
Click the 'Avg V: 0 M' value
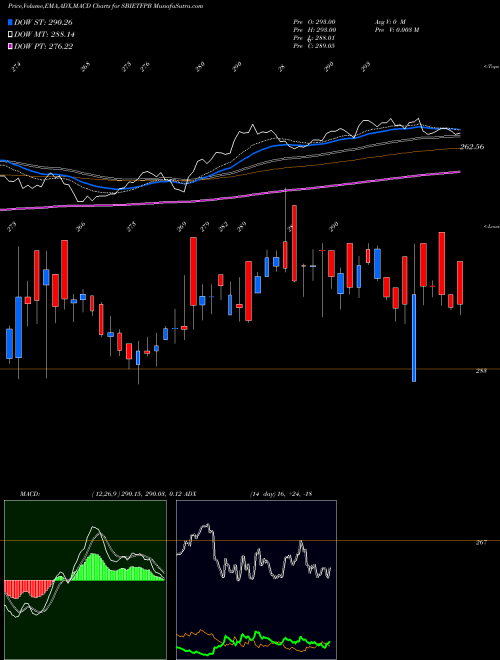tap(389, 22)
